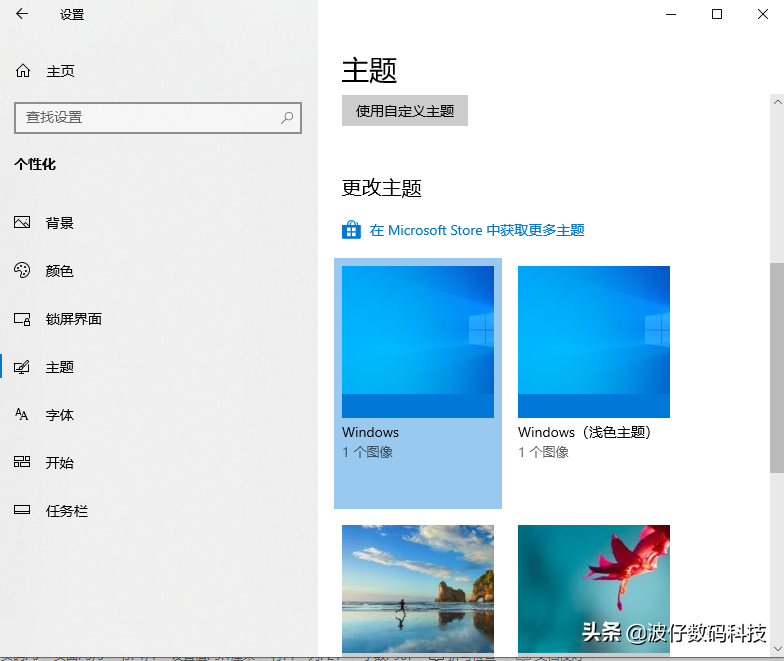Screen dimensions: 784x661
Task: Click the 个性化 section heading
Action: pyautogui.click(x=35, y=164)
